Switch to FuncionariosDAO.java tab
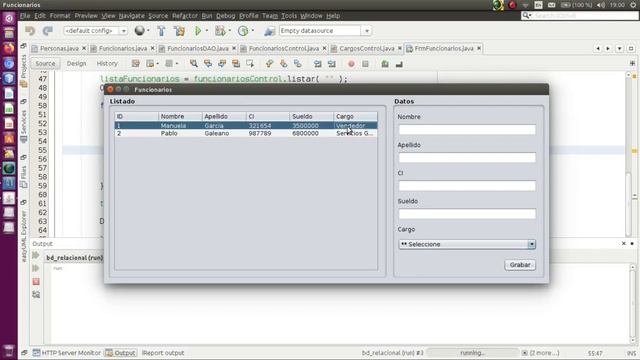The width and height of the screenshot is (640, 360). click(198, 48)
